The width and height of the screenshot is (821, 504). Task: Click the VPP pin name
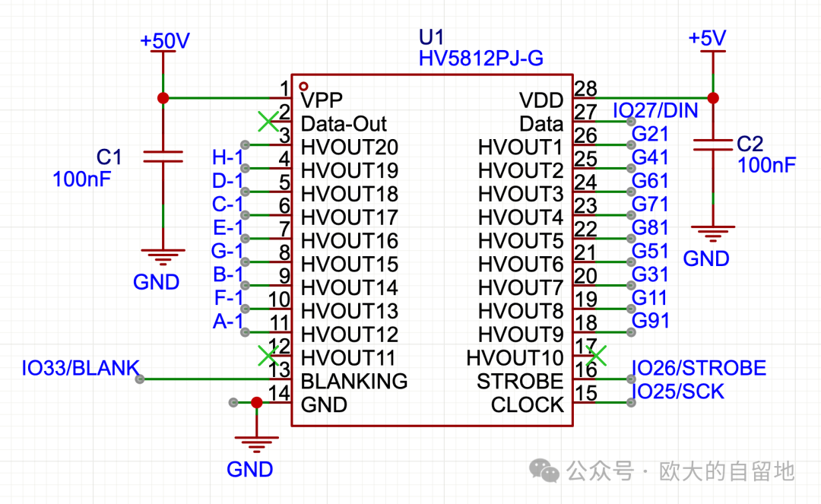coord(322,100)
